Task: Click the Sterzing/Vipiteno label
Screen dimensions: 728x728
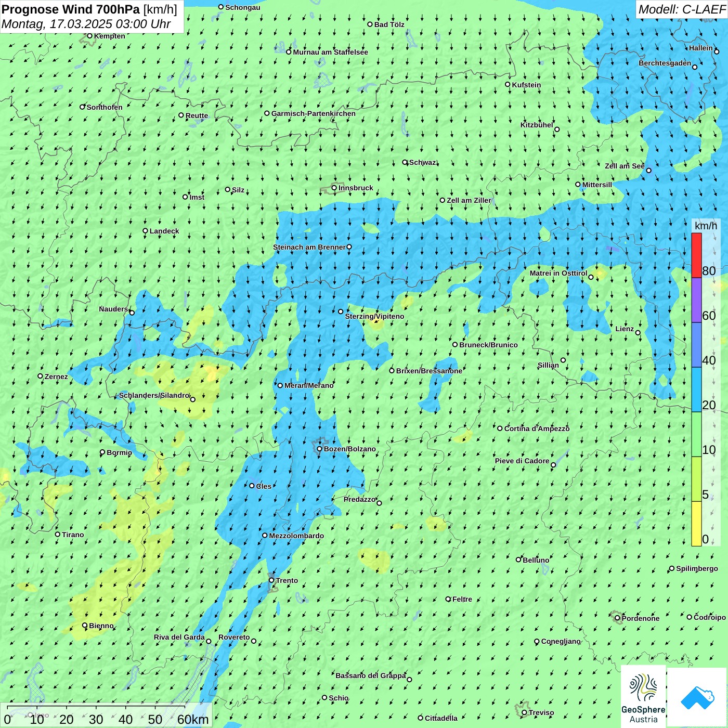Action: click(374, 316)
